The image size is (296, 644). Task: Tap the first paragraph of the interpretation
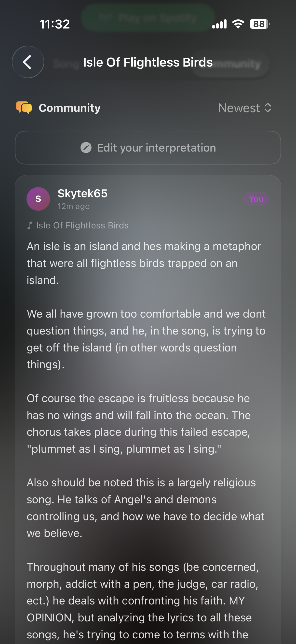click(x=144, y=263)
